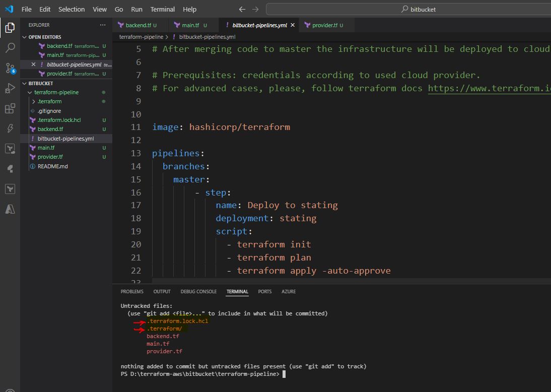Open Source Control view with 6 changes
Screen dimensions: 551x392
10,68
